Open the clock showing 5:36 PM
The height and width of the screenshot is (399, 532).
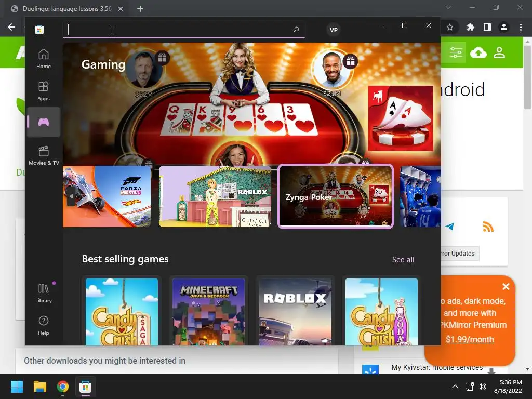[x=508, y=387]
